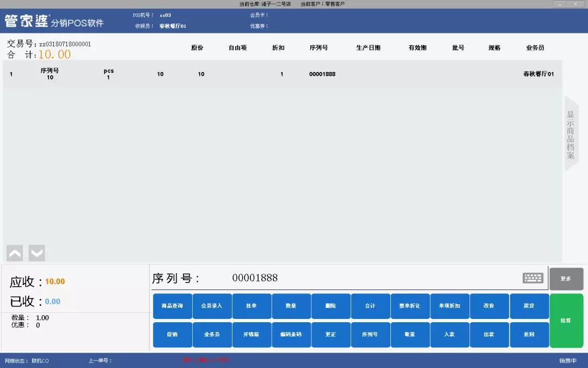Apply 整单折让 whole-order discount
The width and height of the screenshot is (588, 368).
tap(410, 306)
